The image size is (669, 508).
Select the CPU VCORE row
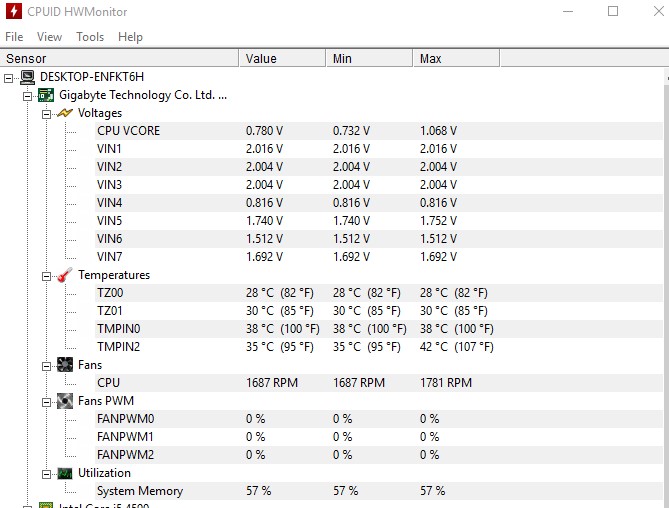coord(378,131)
